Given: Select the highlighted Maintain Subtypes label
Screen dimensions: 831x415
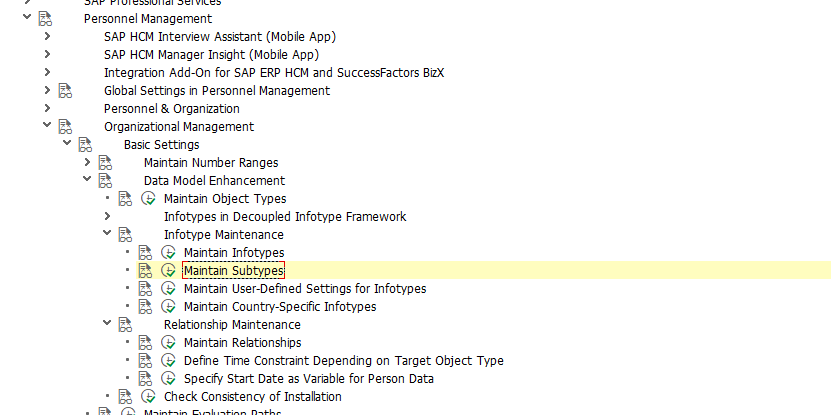Looking at the screenshot, I should pyautogui.click(x=234, y=271).
